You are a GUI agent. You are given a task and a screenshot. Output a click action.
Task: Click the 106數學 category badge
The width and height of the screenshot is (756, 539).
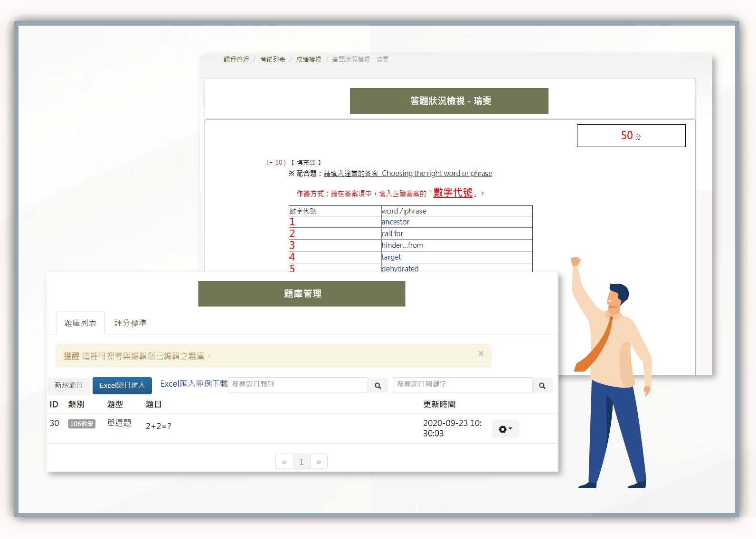pyautogui.click(x=82, y=424)
